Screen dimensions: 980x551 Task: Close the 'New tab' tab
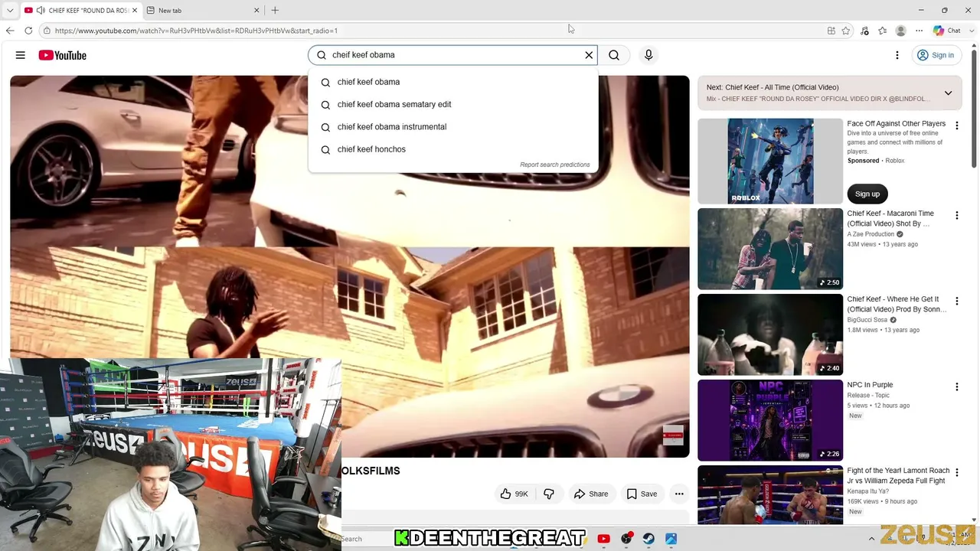[x=256, y=11]
